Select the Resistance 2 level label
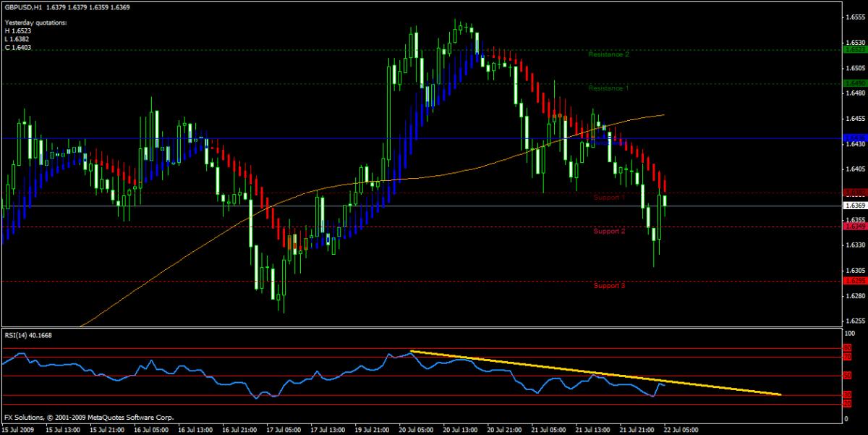 [608, 54]
